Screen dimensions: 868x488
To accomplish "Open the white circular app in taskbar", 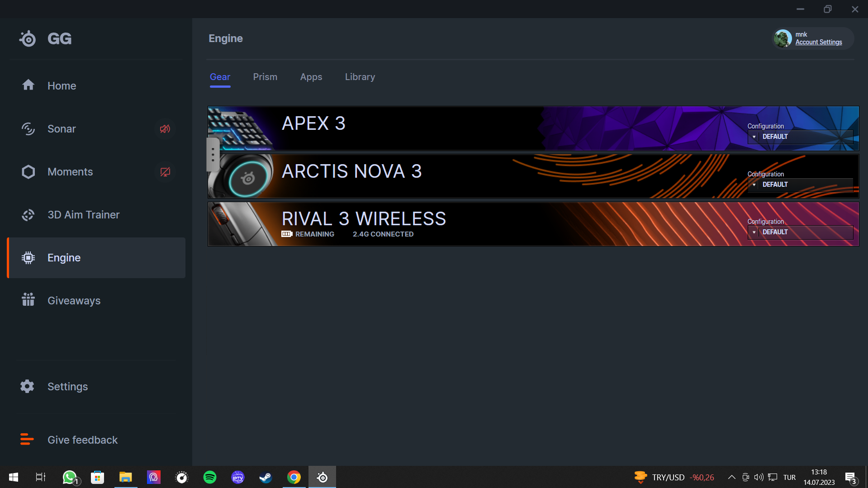I will coord(181,477).
